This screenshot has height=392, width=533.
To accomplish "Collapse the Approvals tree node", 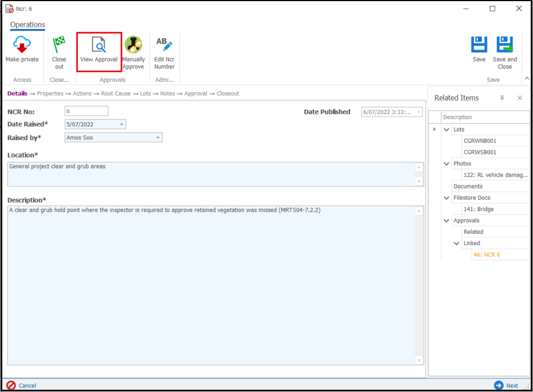I will tap(447, 221).
